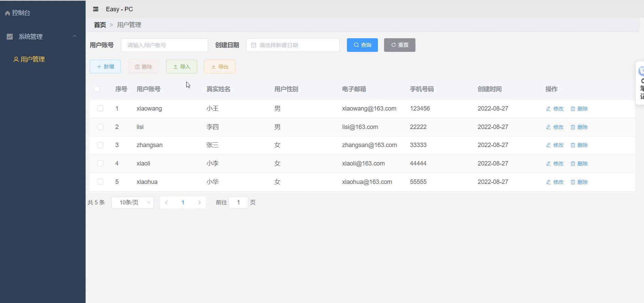This screenshot has height=303, width=644.
Task: Click the 手机号码 column header
Action: 422,89
